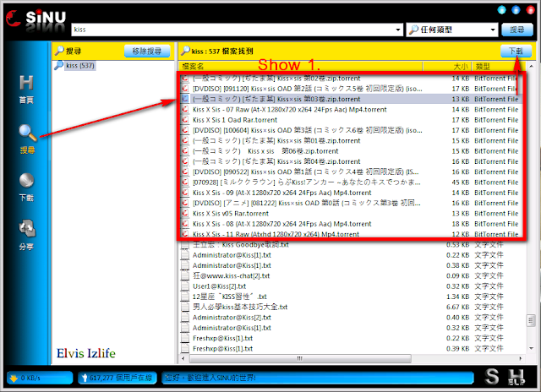Click the large S icon in status bar
The width and height of the screenshot is (541, 392).
click(492, 377)
